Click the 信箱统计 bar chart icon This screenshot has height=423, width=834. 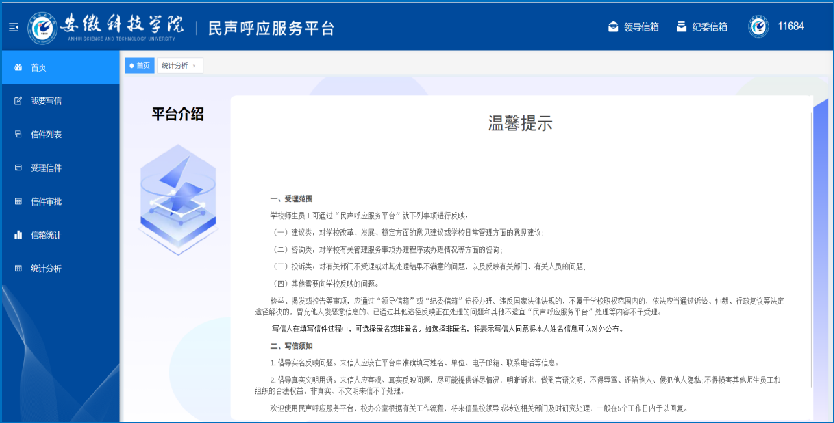click(18, 235)
